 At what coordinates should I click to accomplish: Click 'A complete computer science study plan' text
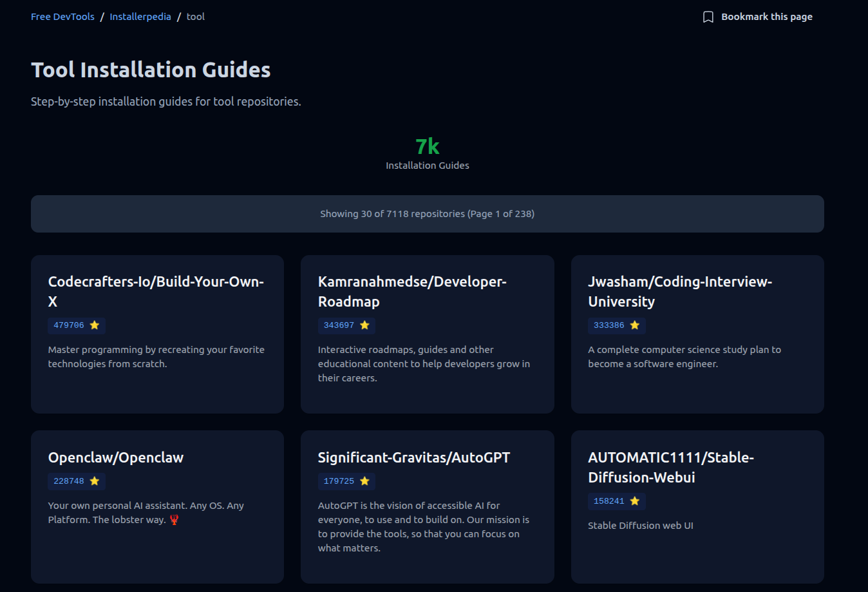click(684, 357)
